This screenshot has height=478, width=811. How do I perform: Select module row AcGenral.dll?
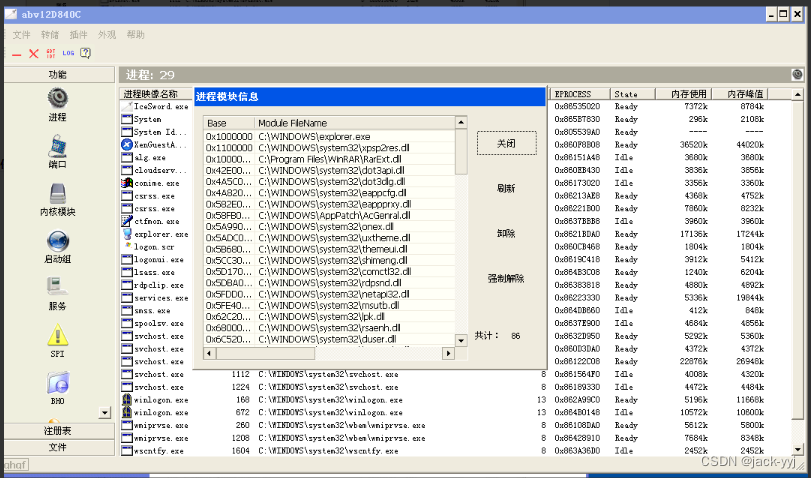[x=329, y=215]
